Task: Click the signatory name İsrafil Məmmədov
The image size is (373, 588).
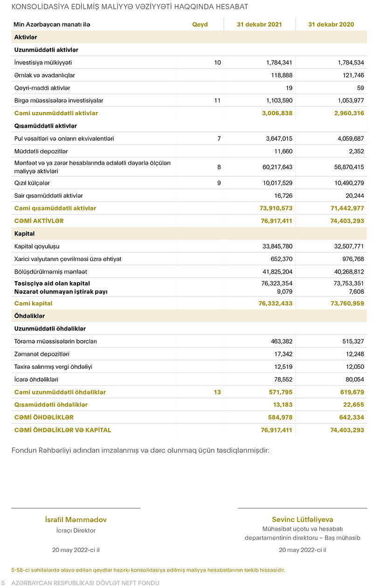Action: pos(76,520)
